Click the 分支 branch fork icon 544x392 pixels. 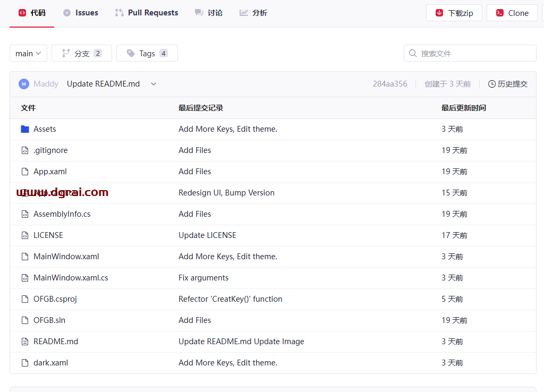point(66,53)
